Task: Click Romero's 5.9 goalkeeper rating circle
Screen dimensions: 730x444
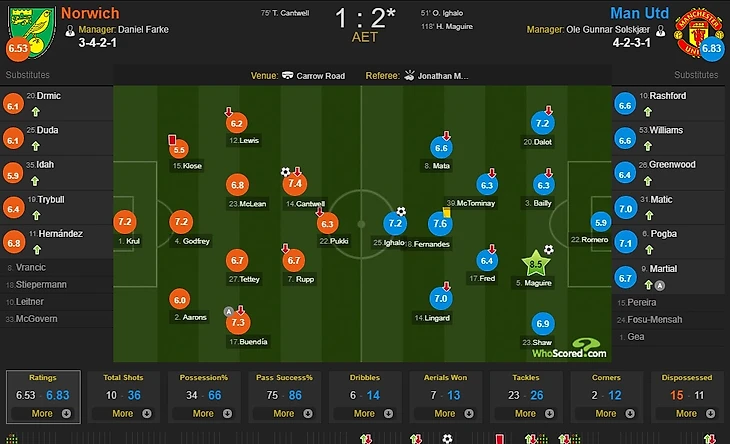Action: [600, 222]
